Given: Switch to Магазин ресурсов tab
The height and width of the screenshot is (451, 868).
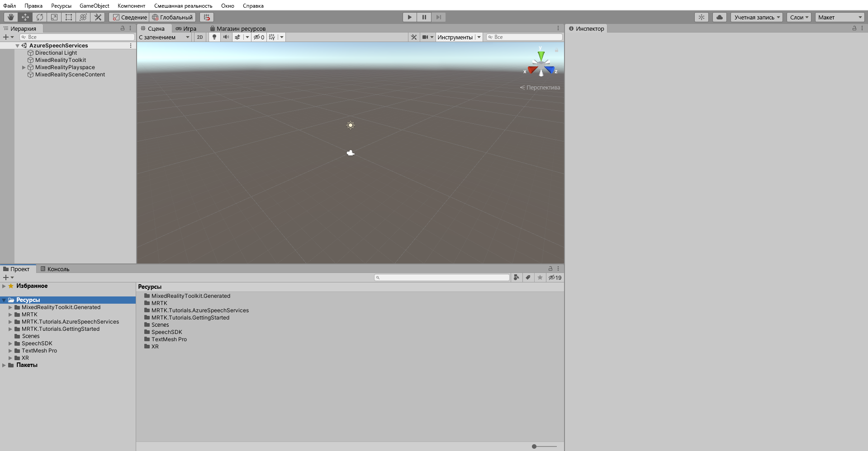Looking at the screenshot, I should point(238,28).
